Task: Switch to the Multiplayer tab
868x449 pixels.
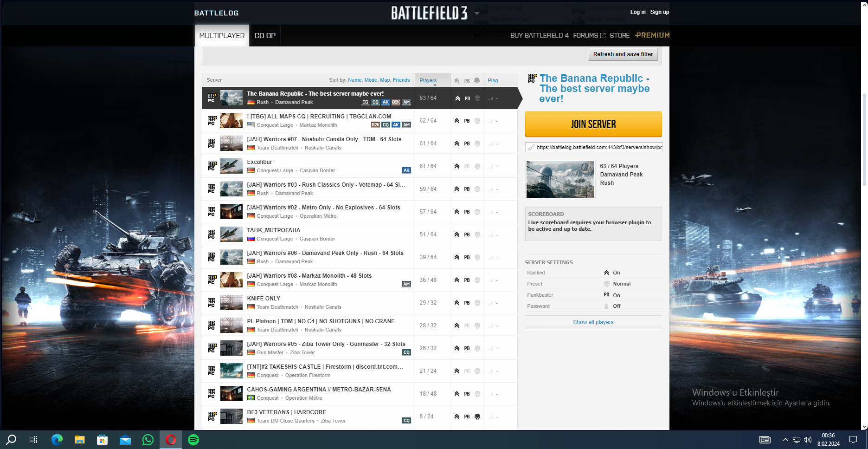Action: [x=222, y=36]
